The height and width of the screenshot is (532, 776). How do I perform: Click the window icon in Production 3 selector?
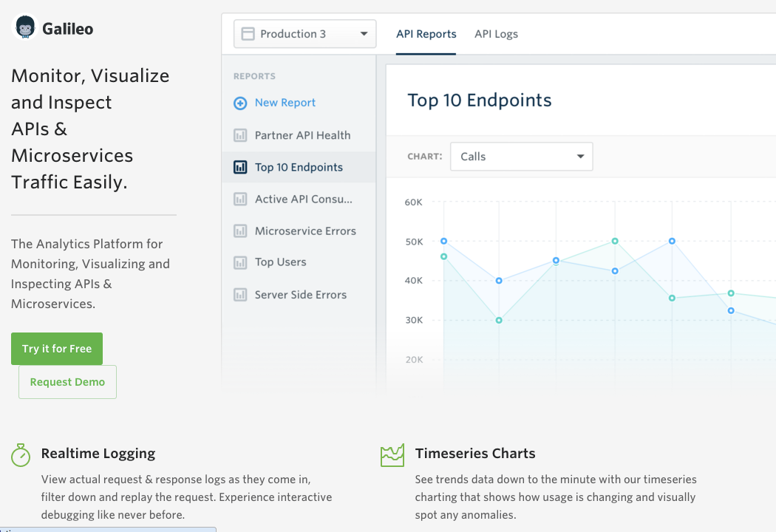pos(248,34)
